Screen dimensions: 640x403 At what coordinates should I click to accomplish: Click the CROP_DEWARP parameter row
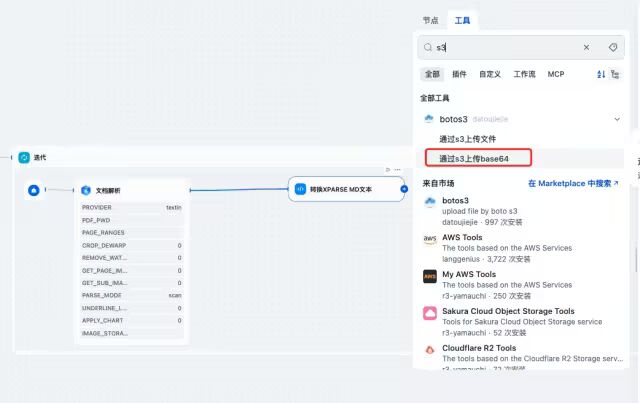pos(131,245)
